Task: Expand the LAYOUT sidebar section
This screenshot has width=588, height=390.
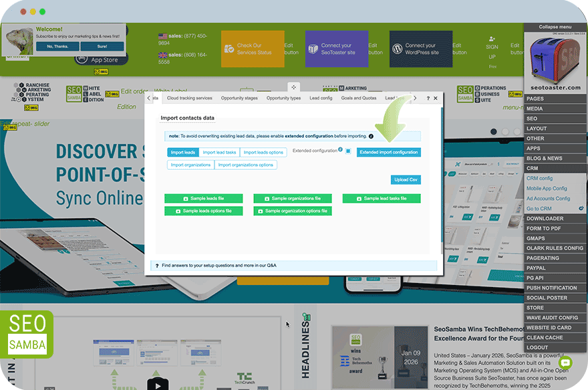Action: [x=555, y=128]
